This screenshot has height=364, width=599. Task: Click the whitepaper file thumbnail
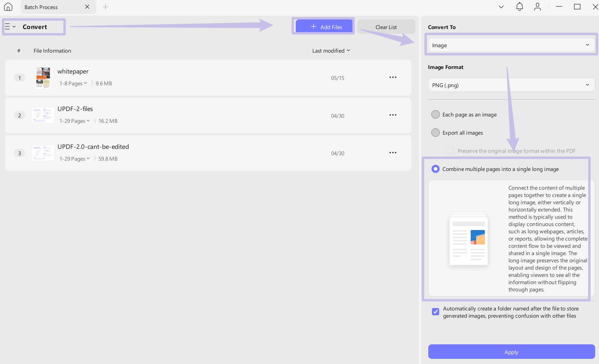43,77
